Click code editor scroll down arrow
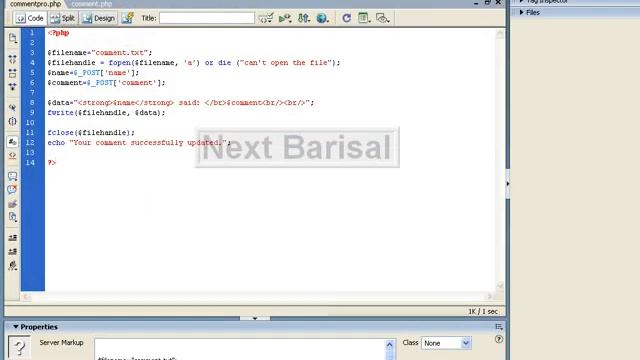Viewport: 640px width, 360px height. pos(500,286)
